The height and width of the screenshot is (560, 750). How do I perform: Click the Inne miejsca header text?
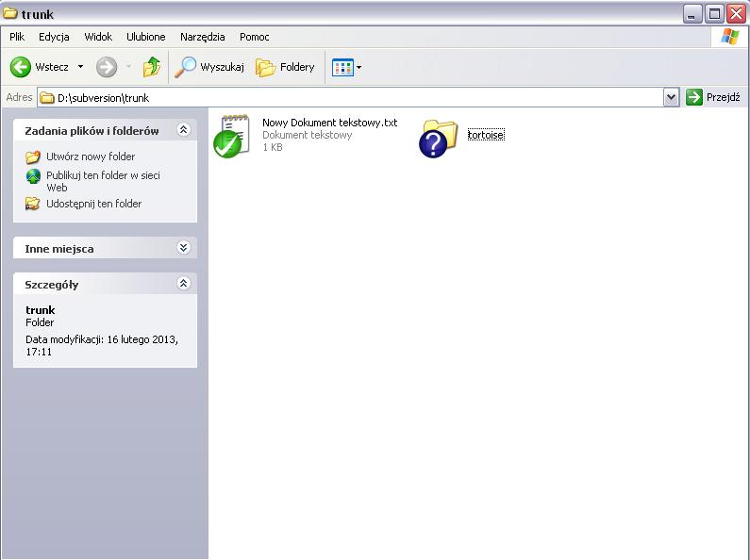(59, 249)
